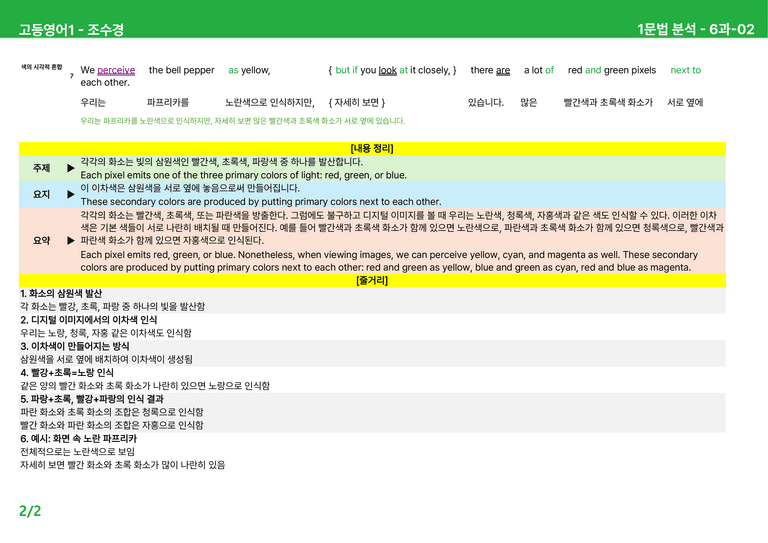Click the 1문법 분석 - 6과-02 header label

pos(696,29)
